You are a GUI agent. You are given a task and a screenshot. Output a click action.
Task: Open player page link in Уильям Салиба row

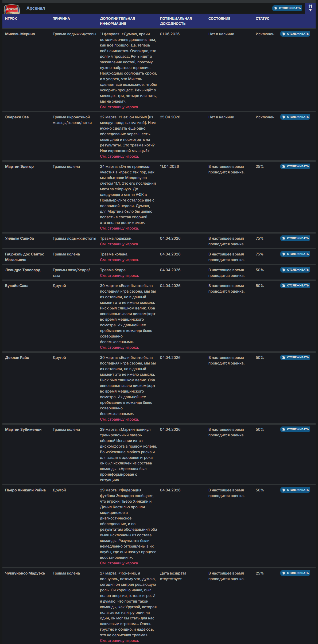pyautogui.click(x=119, y=244)
